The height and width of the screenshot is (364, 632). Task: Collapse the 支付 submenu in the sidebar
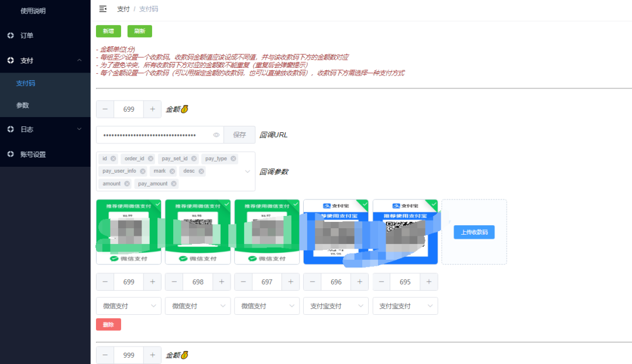79,60
